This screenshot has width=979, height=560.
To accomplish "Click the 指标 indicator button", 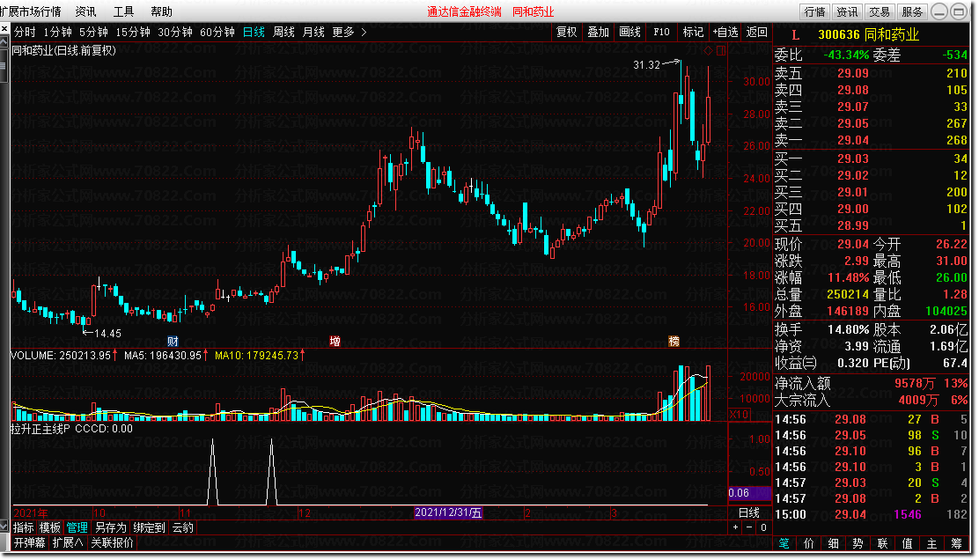I will [x=24, y=527].
